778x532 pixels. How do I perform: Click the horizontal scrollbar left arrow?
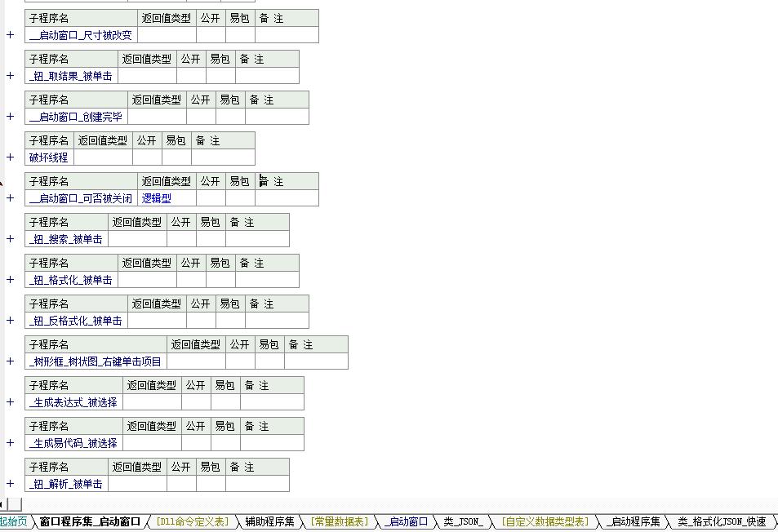(2, 504)
